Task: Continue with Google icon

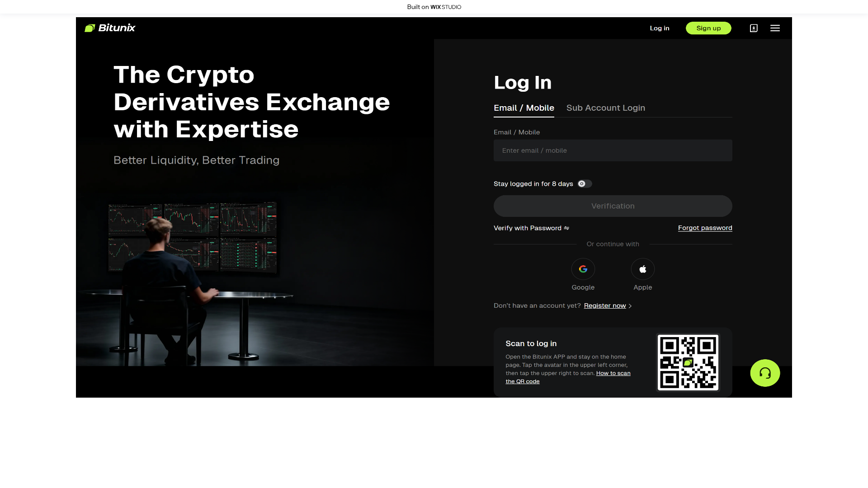Action: tap(583, 269)
